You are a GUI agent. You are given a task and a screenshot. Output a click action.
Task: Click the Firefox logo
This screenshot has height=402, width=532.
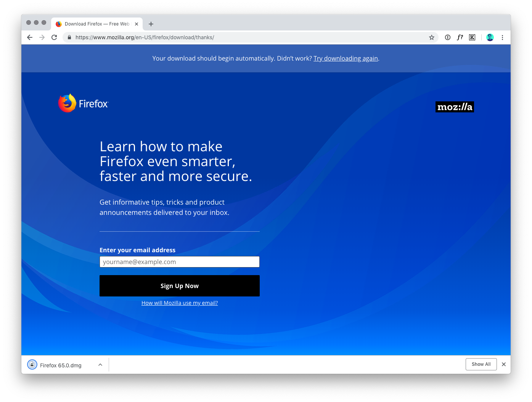tap(83, 103)
